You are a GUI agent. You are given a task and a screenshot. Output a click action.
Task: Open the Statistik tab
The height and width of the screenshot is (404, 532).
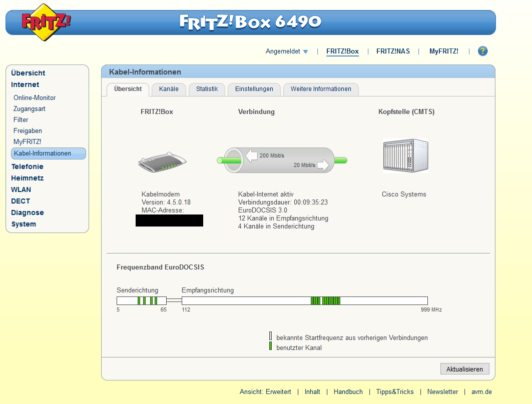pos(207,89)
